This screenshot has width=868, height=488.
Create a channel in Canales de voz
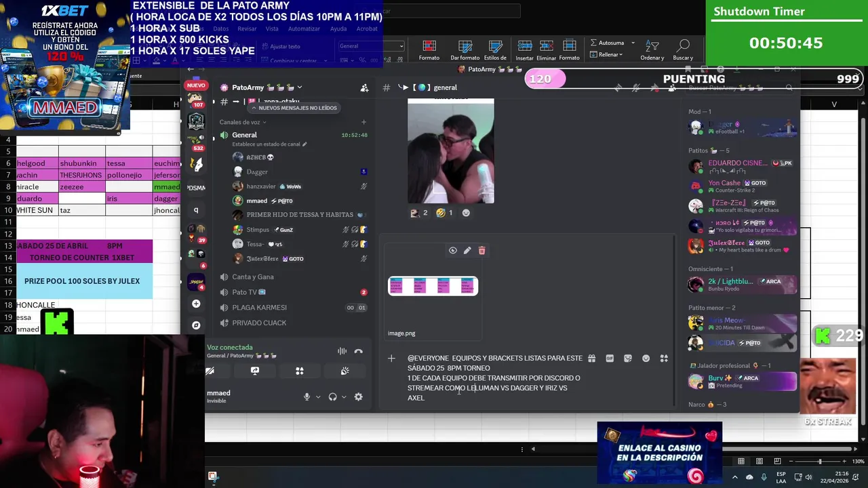(x=363, y=122)
